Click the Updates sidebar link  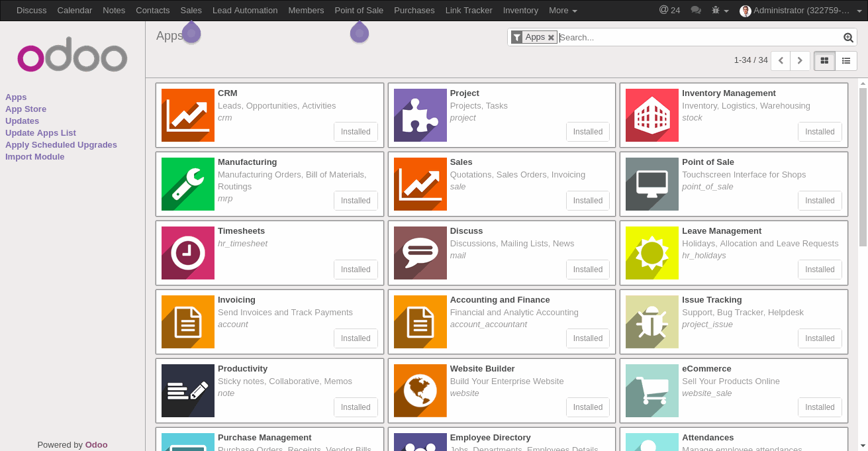pyautogui.click(x=22, y=121)
